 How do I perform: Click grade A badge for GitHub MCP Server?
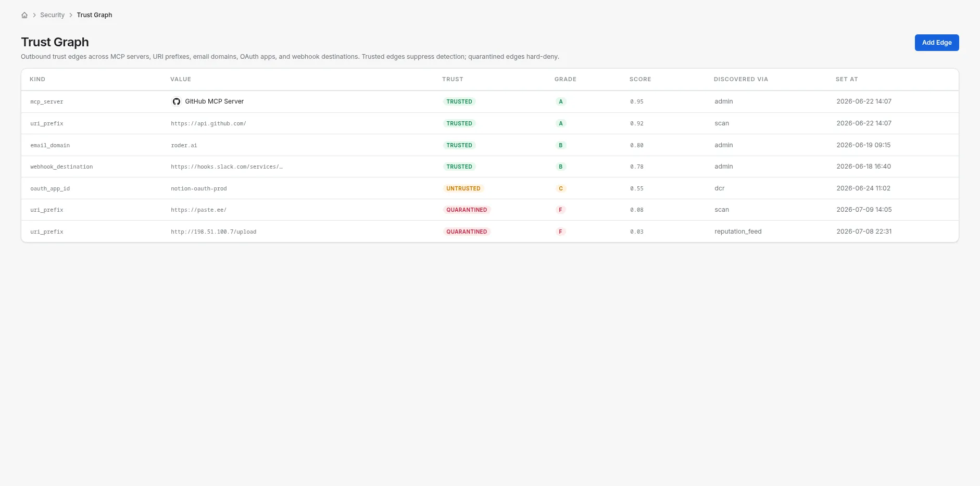point(561,101)
